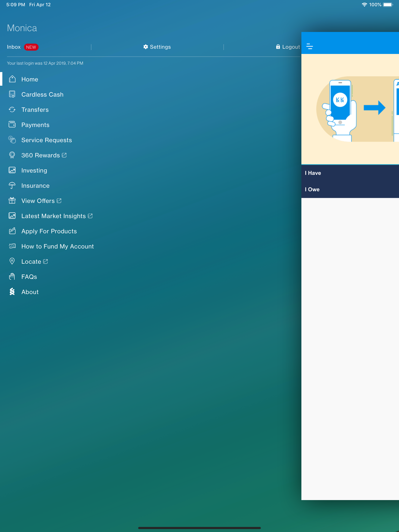This screenshot has height=532, width=399.
Task: Open How to Fund My Account
Action: click(x=57, y=246)
